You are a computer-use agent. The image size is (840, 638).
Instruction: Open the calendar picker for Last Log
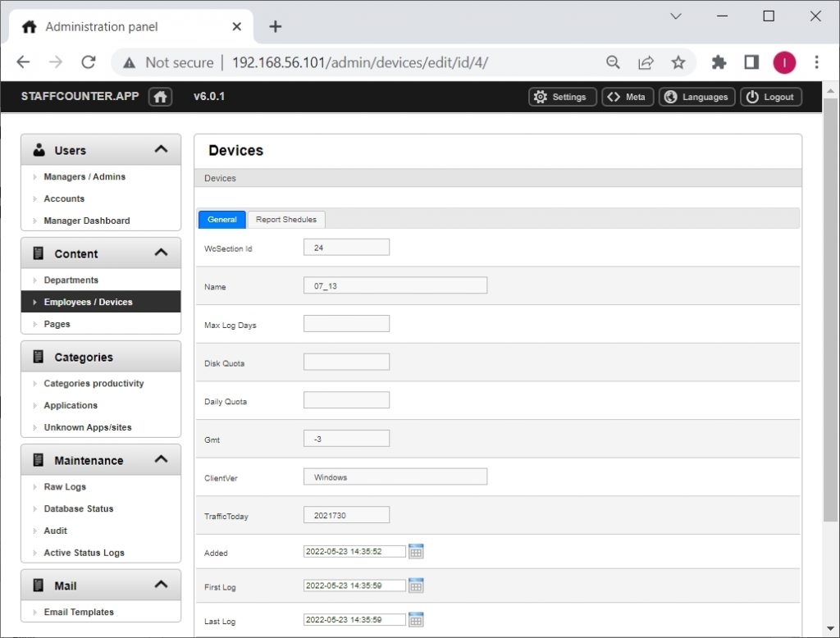[x=416, y=620]
